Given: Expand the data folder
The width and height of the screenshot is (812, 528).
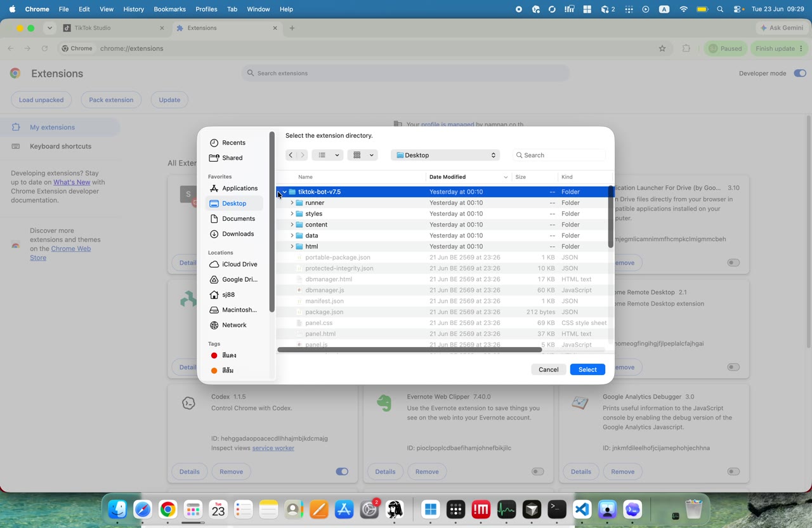Looking at the screenshot, I should click(292, 235).
